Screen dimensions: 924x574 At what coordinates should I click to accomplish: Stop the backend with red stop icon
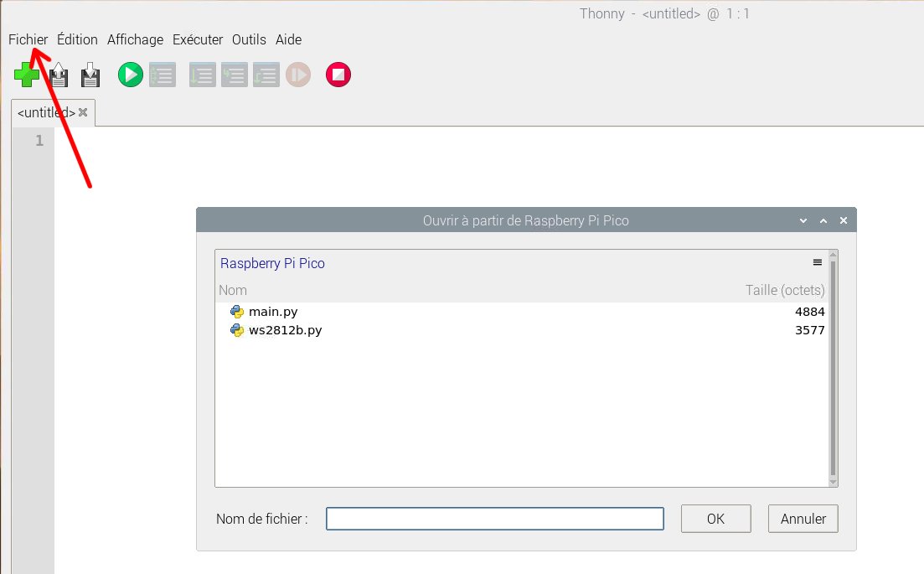(338, 75)
